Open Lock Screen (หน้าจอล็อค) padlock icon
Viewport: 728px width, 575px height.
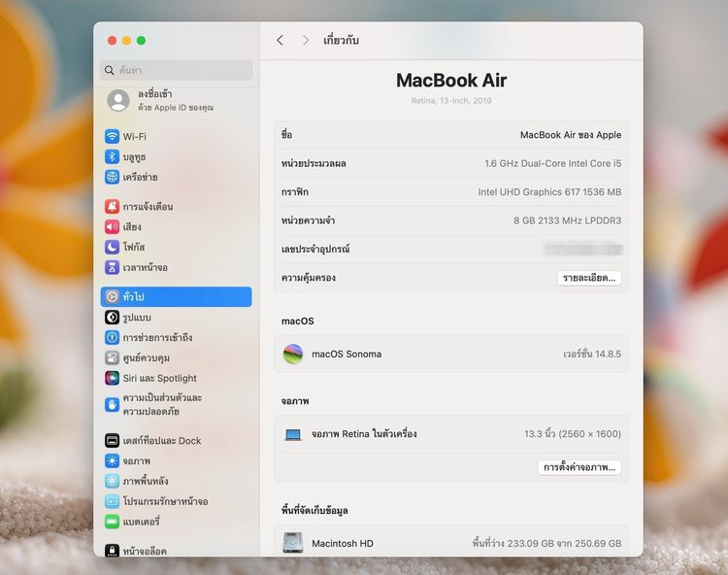pos(112,551)
